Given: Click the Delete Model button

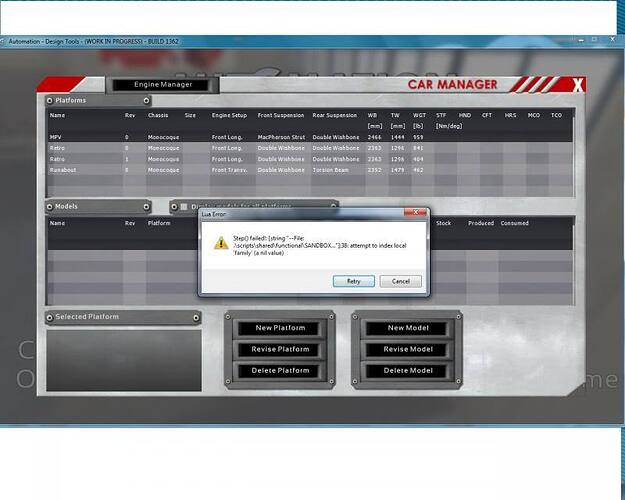Looking at the screenshot, I should pyautogui.click(x=407, y=370).
